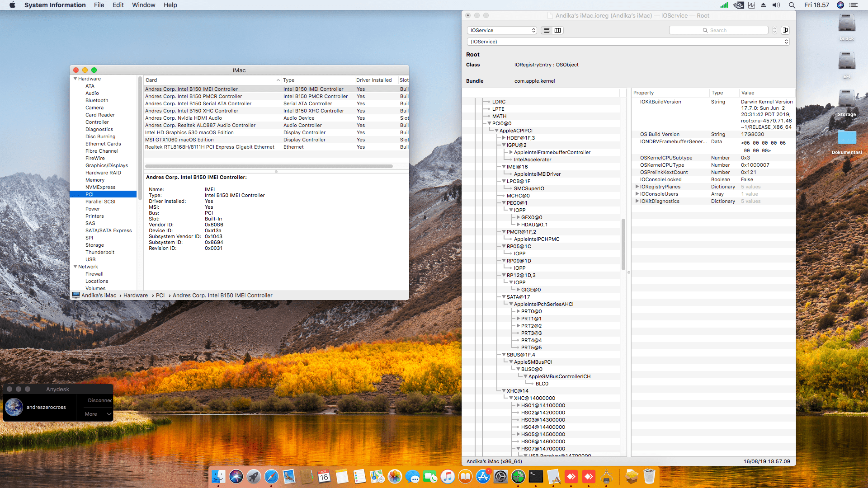Open Reminders in the dock
This screenshot has width=868, height=488.
359,476
